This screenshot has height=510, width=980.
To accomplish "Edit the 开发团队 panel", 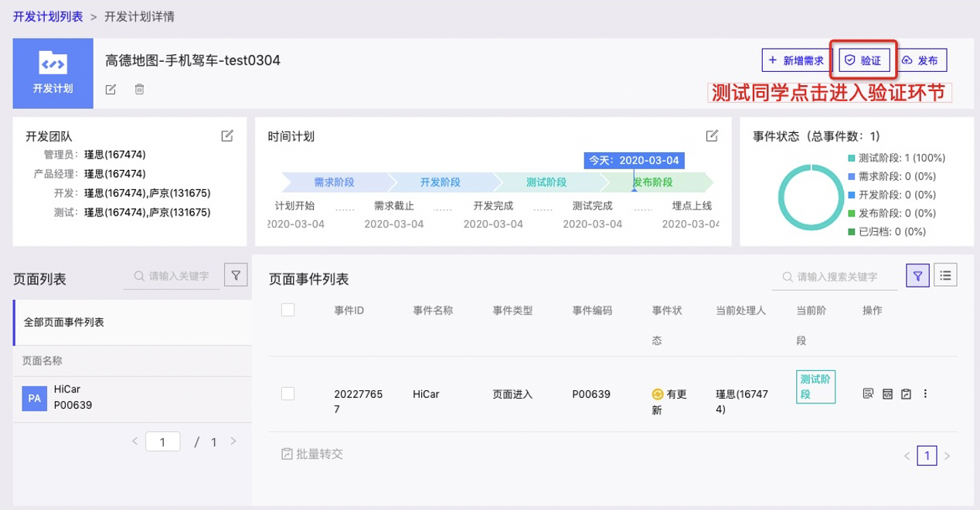I will 227,136.
